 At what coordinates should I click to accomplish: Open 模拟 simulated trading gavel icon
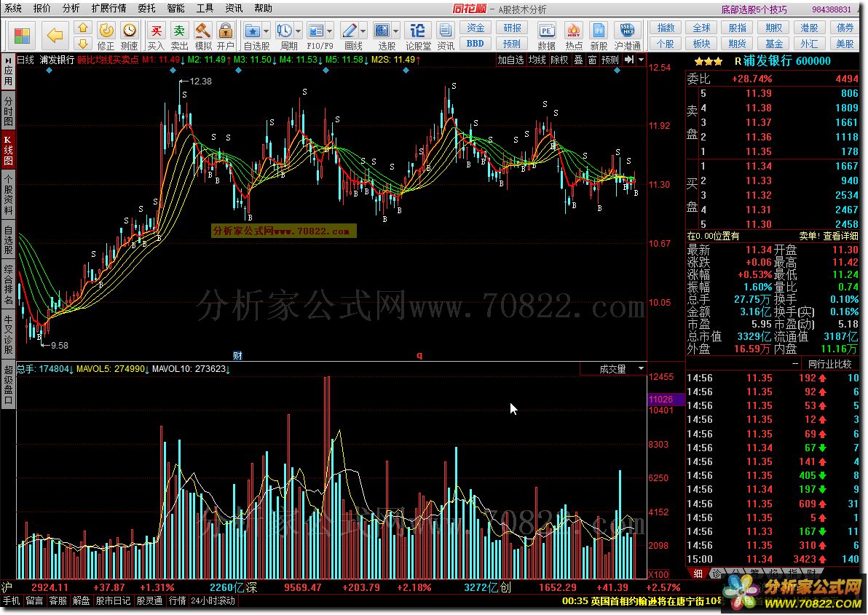click(x=202, y=36)
